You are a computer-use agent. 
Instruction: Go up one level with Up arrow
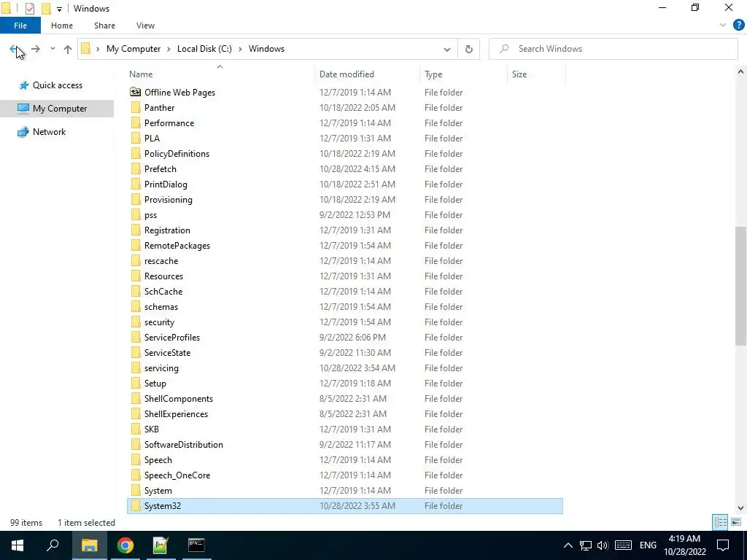(68, 49)
